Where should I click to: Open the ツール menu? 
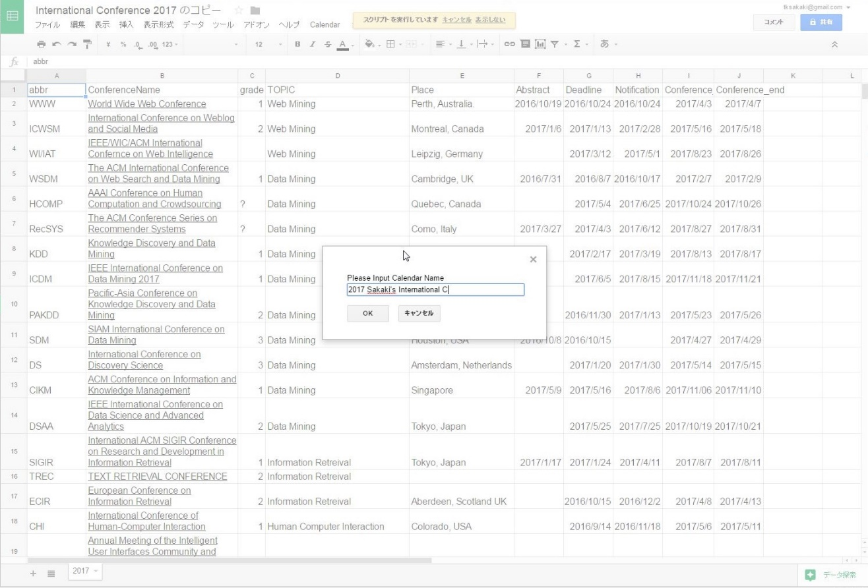coord(223,24)
